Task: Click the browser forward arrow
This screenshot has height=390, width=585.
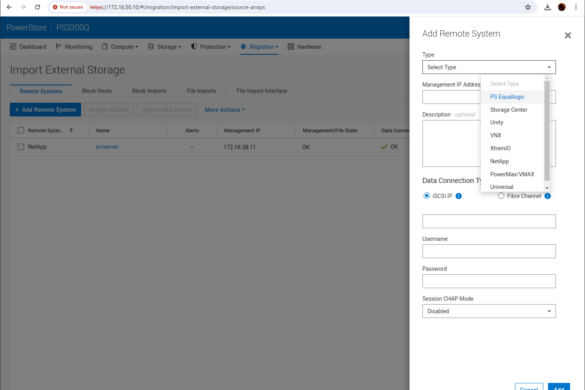Action: click(23, 7)
